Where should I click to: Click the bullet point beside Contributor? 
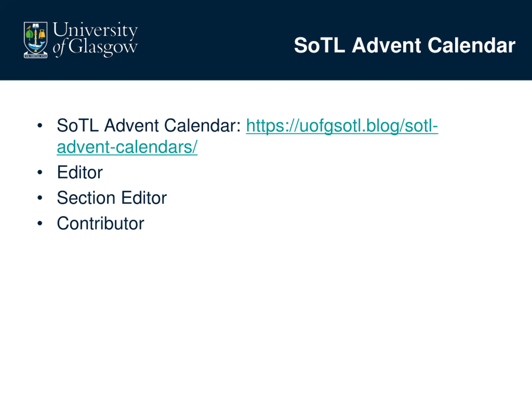coord(40,223)
